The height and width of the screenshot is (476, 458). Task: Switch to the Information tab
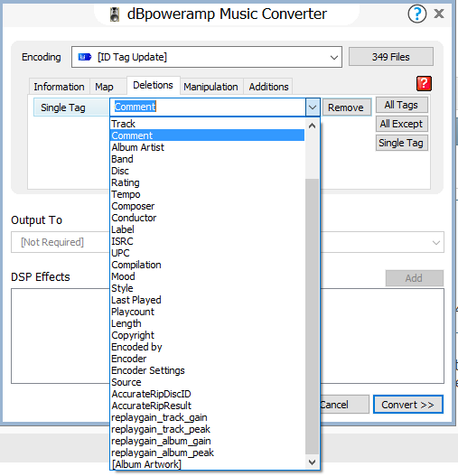[60, 87]
